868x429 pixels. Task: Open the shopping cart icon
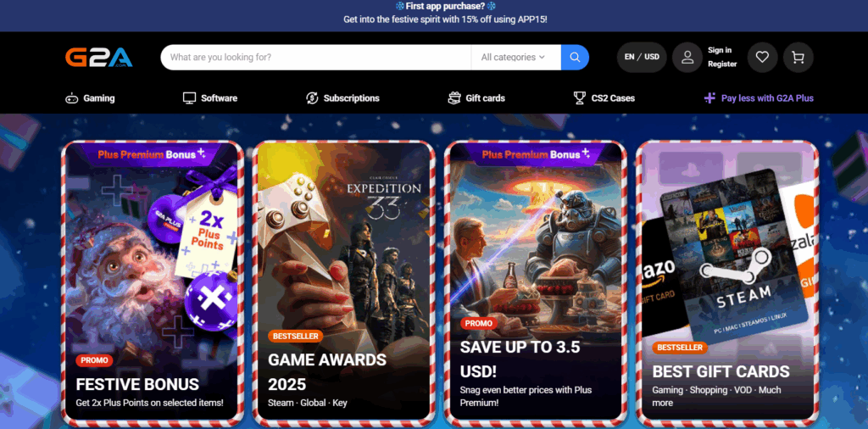point(798,57)
